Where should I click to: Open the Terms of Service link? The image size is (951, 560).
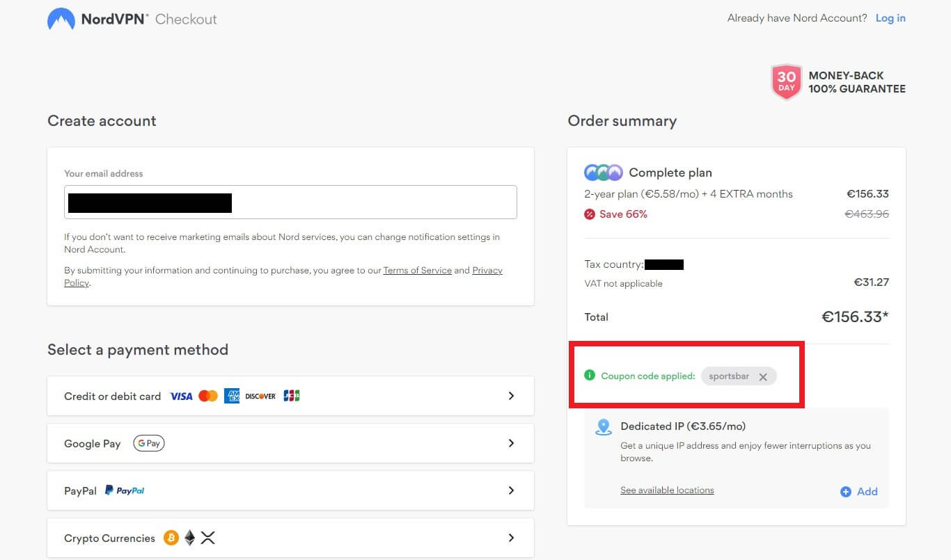(417, 270)
